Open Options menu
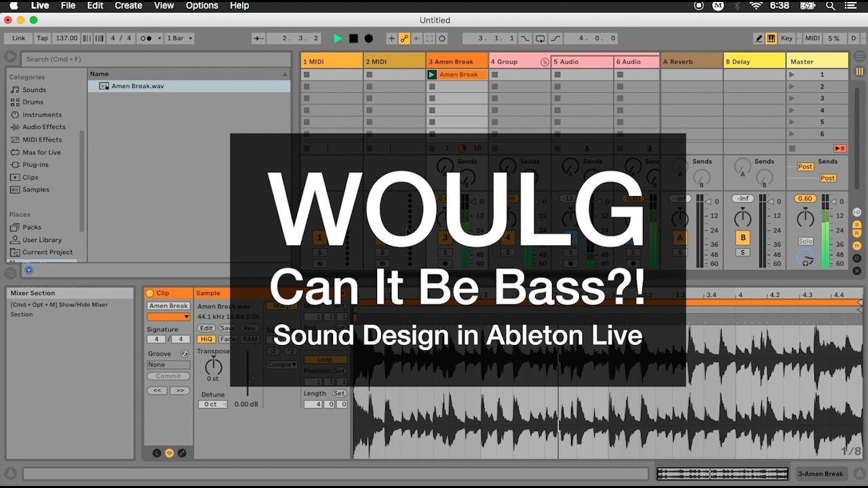This screenshot has width=868, height=488. pos(202,5)
